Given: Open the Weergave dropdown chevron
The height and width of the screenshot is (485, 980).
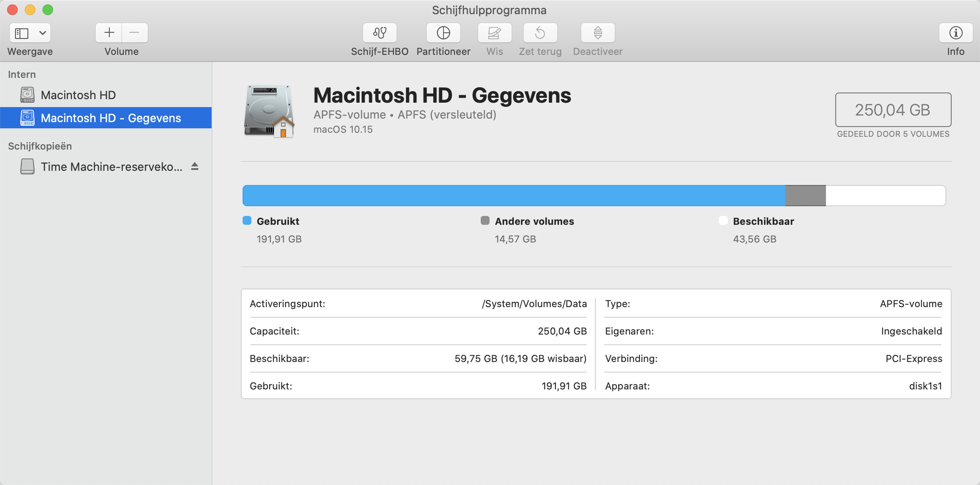Looking at the screenshot, I should click(x=42, y=33).
